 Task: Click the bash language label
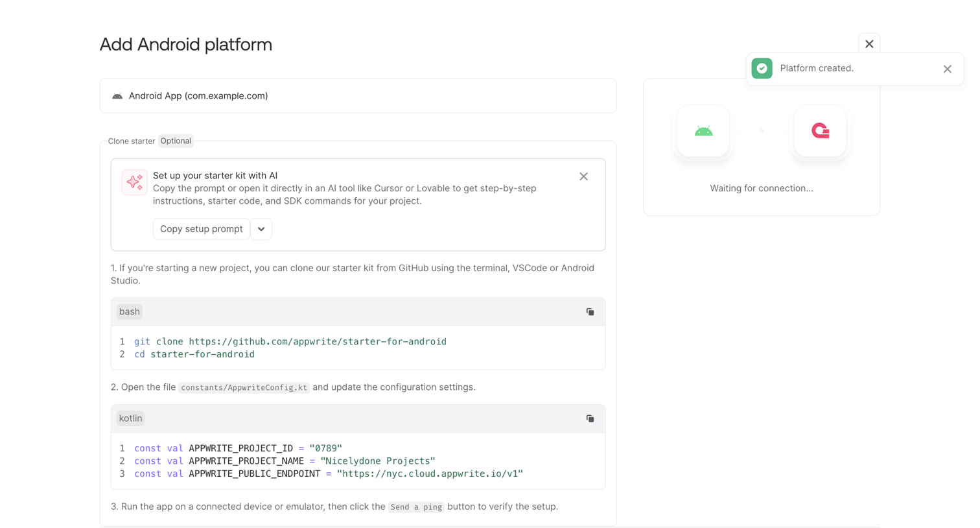click(x=130, y=312)
